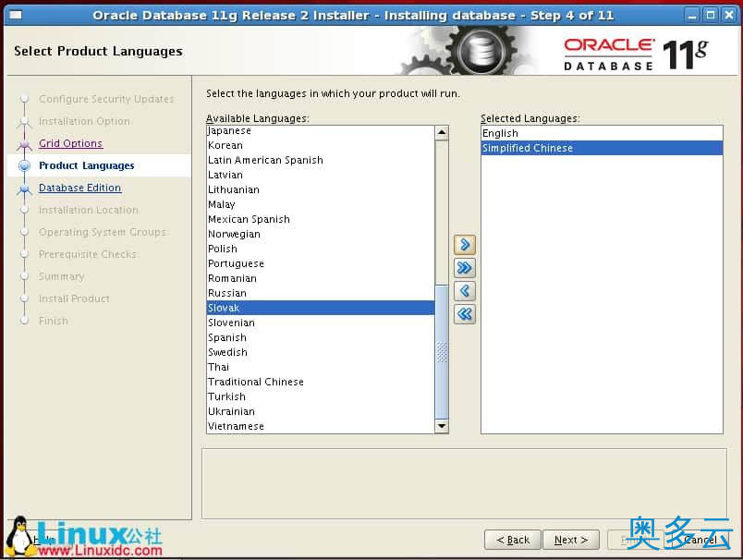Select Korean in Available Languages
743x560 pixels.
pos(321,145)
